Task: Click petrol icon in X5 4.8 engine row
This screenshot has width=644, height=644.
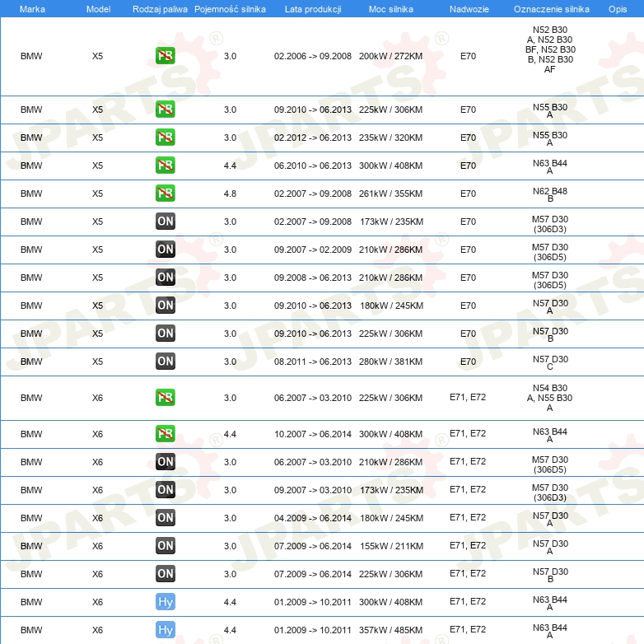Action: point(165,194)
